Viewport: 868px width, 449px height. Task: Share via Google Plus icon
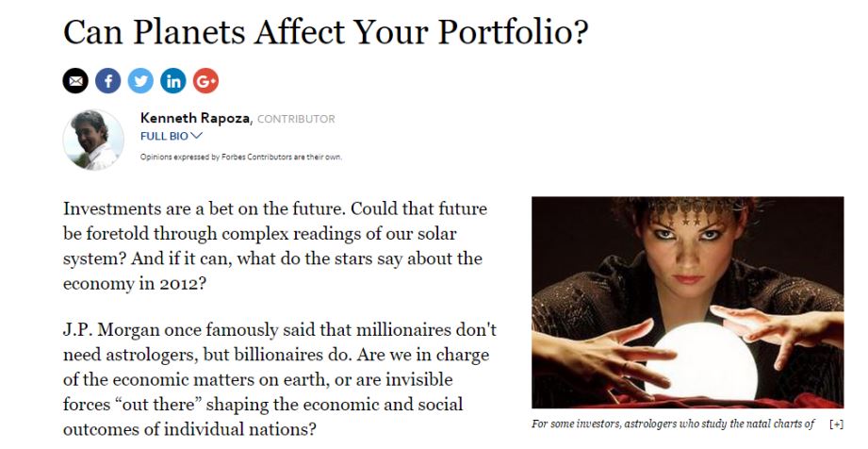click(206, 81)
